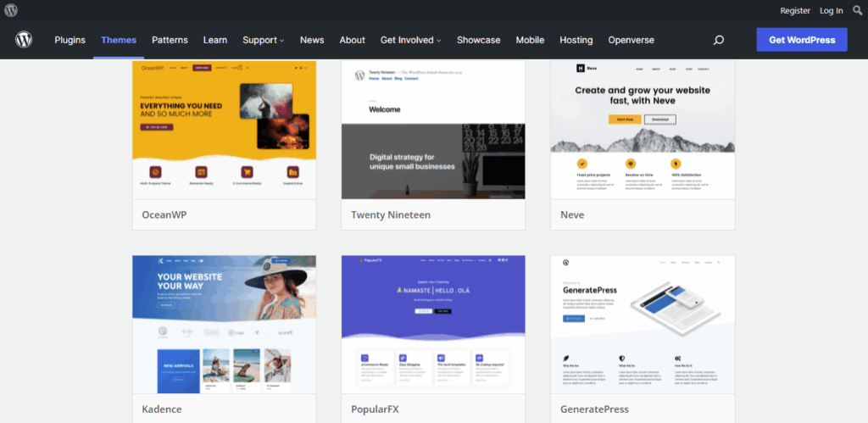This screenshot has height=423, width=868.
Task: Click the Get WordPress button
Action: tap(801, 40)
